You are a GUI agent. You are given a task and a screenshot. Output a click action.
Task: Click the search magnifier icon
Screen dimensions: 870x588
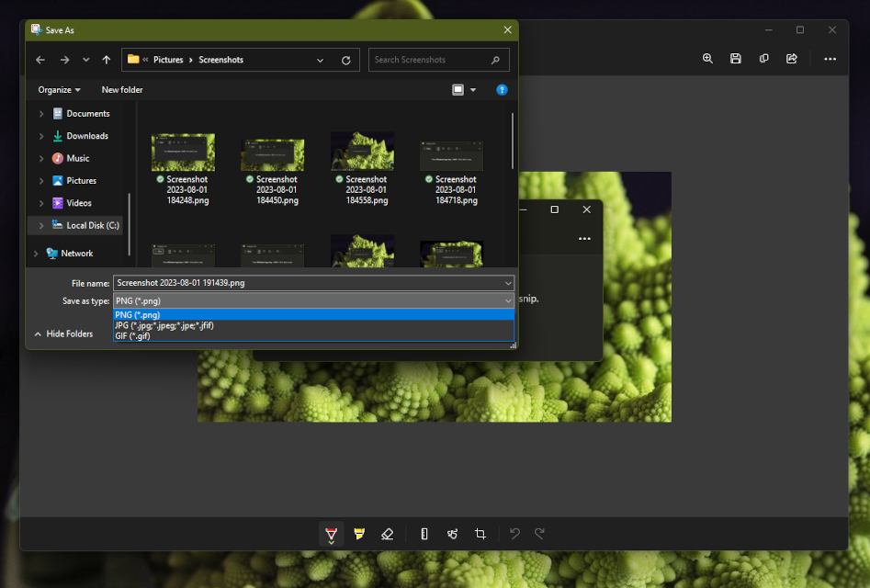[495, 60]
